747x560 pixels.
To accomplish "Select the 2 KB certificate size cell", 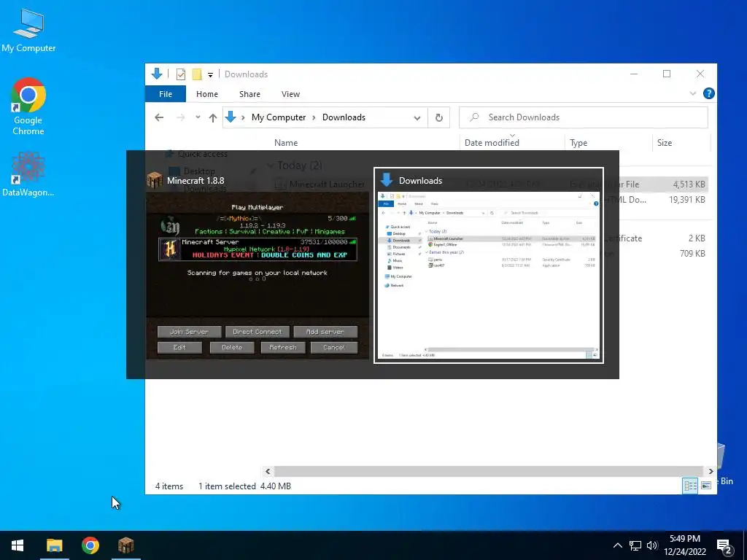I will coord(697,238).
